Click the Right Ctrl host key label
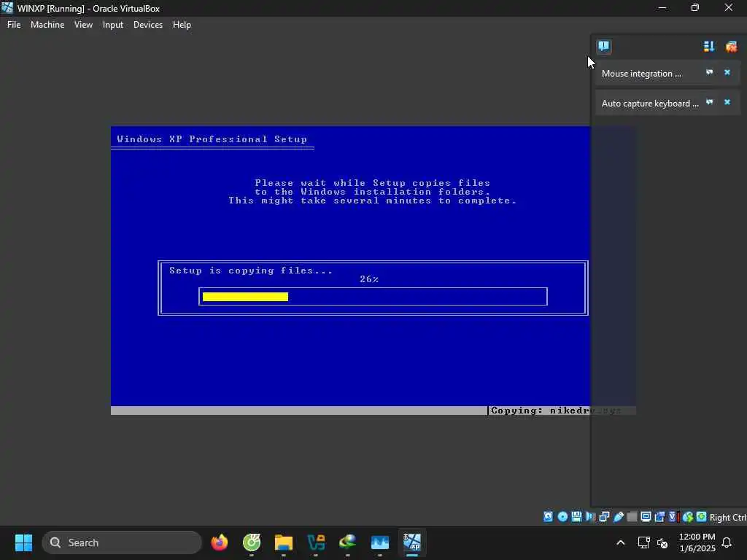Screen dimensions: 747x560 click(x=728, y=517)
